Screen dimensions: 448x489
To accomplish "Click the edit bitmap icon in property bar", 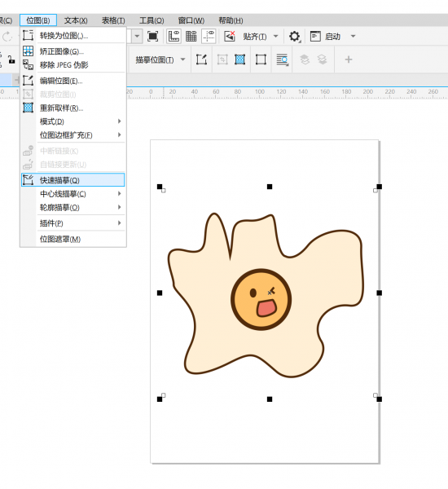I will pos(201,59).
